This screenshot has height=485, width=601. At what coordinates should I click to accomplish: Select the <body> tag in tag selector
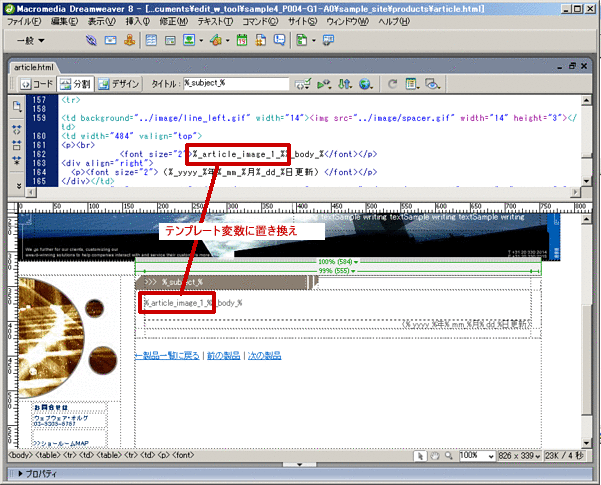click(20, 455)
